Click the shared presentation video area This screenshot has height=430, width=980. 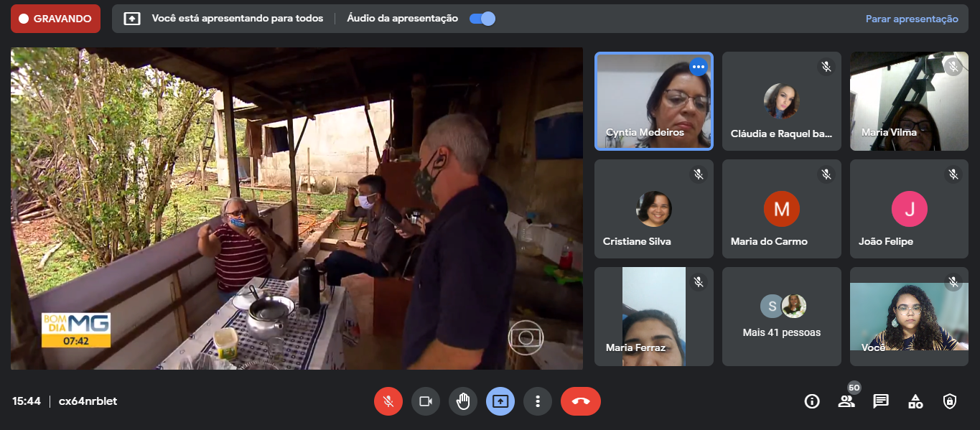click(x=297, y=208)
